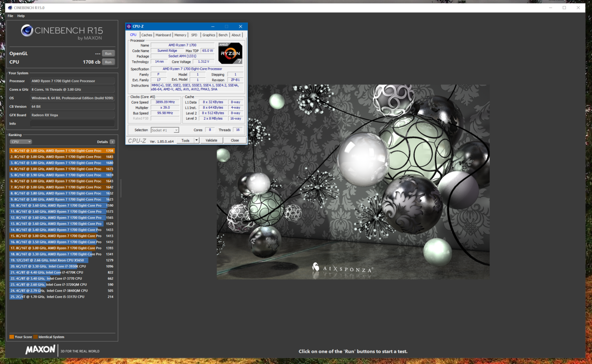This screenshot has width=592, height=364.
Task: Click the status hint about Run buttons
Action: pyautogui.click(x=353, y=352)
